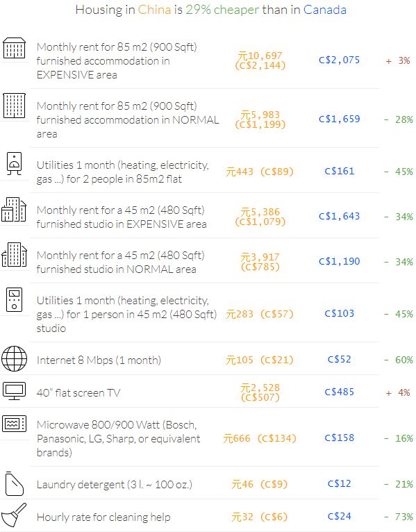The image size is (416, 532).
Task: Open the China link in the heading
Action: [x=154, y=10]
